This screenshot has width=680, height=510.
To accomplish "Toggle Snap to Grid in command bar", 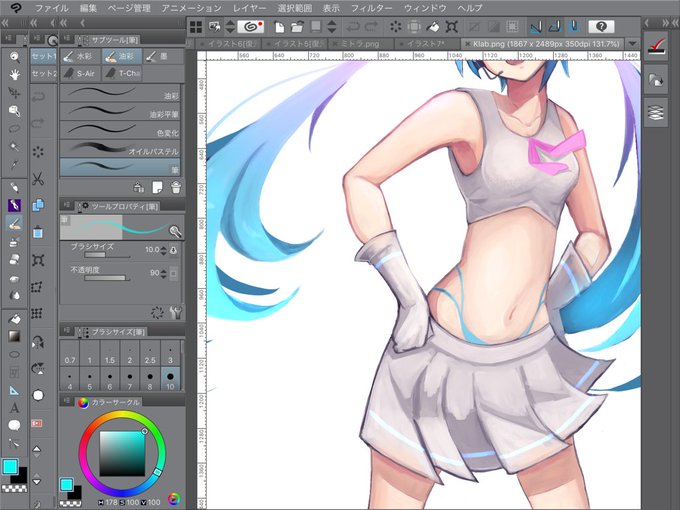I will [575, 27].
